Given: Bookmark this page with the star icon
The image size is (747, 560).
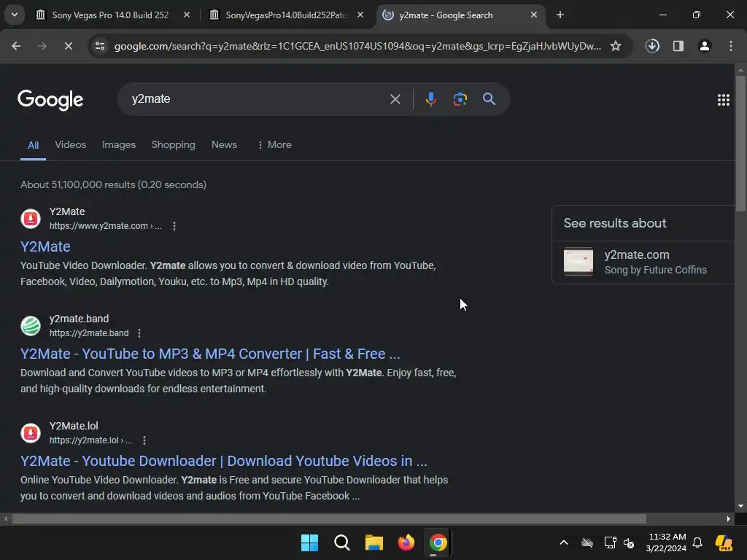Looking at the screenshot, I should tap(616, 46).
